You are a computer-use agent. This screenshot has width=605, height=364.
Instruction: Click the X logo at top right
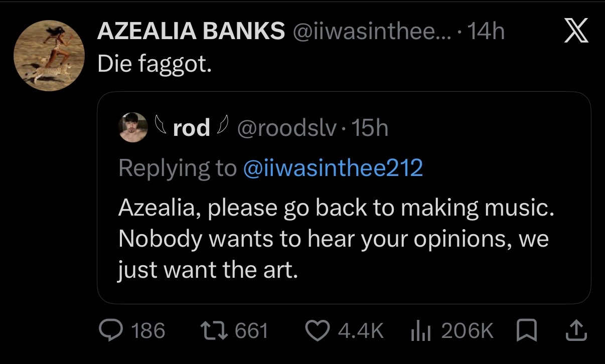tap(576, 33)
